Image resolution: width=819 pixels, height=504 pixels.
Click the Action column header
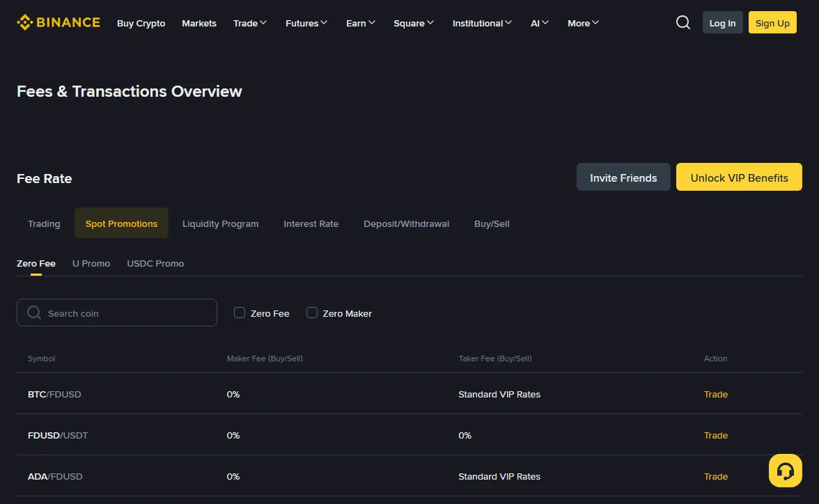click(716, 359)
